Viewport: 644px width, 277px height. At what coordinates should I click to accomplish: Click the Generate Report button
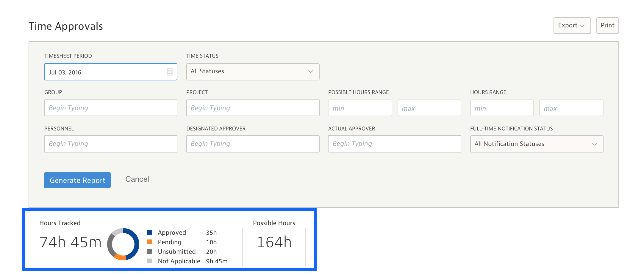(x=77, y=180)
